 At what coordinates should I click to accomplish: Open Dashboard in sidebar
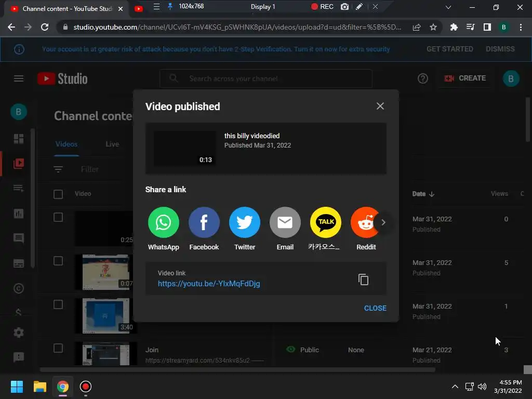[x=18, y=138]
